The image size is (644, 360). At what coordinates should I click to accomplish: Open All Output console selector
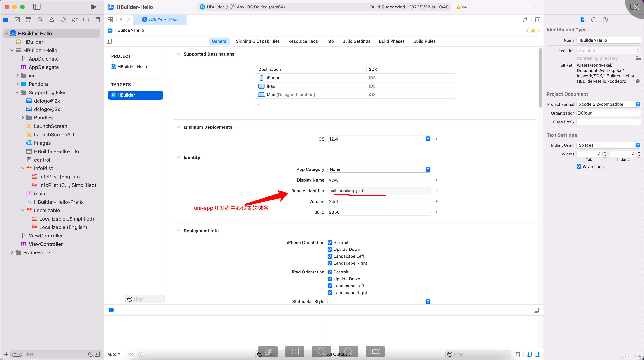click(339, 354)
